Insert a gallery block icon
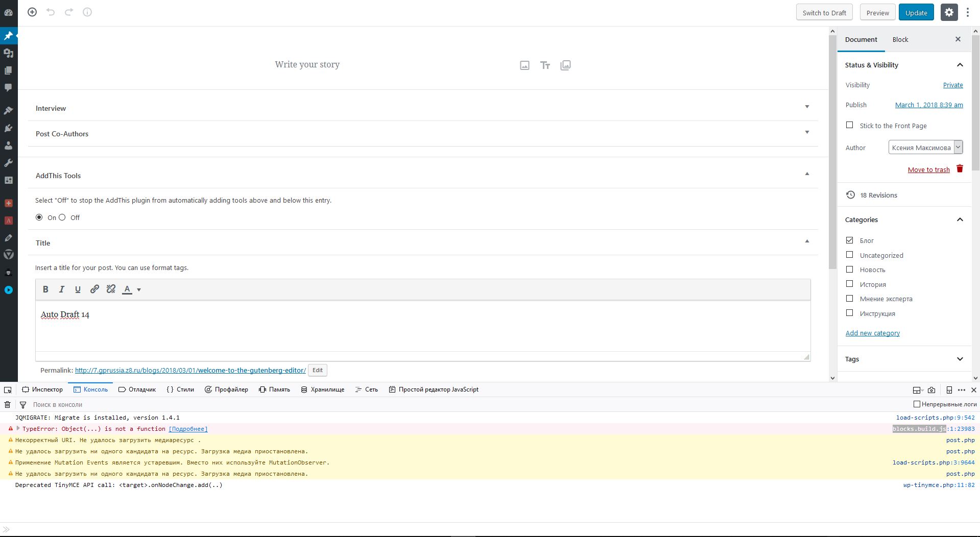 click(565, 65)
